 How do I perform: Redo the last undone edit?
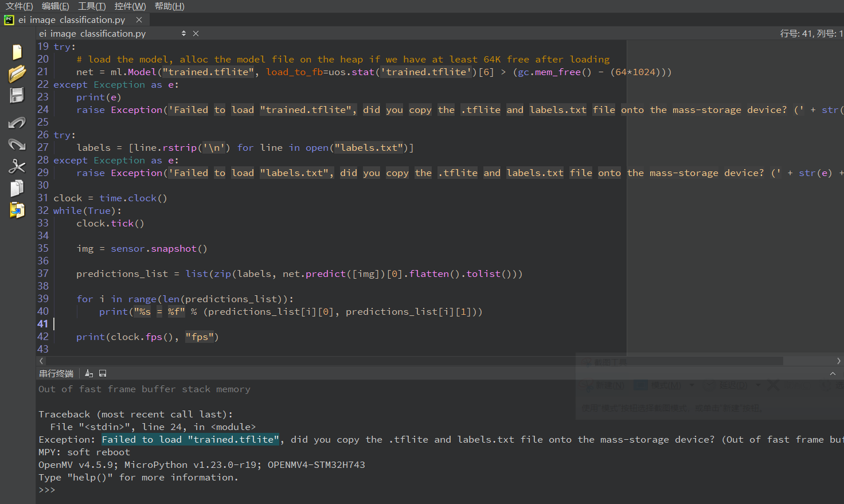pos(17,144)
